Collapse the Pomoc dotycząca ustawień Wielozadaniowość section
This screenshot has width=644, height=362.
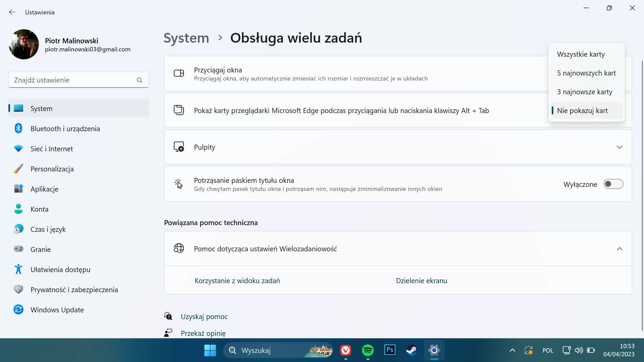tap(619, 249)
